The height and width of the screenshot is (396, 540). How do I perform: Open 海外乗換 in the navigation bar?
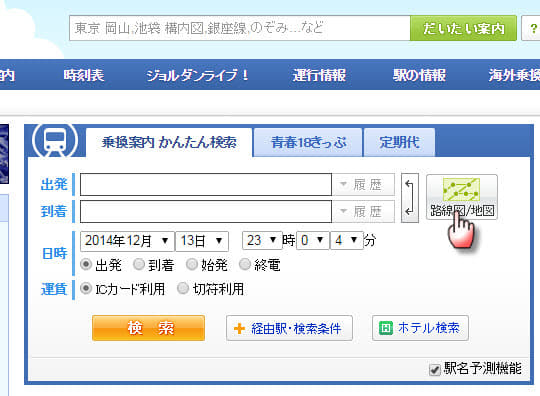[x=514, y=75]
